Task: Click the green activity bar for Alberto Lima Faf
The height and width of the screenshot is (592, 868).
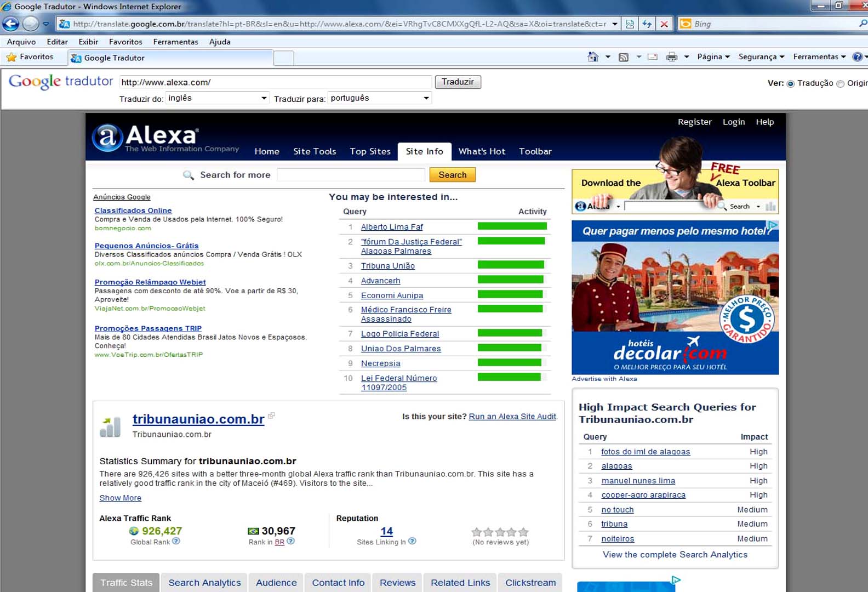Action: click(x=512, y=226)
